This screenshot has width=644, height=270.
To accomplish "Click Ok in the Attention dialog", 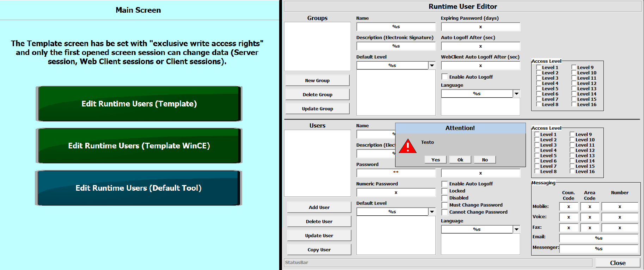I will point(460,160).
